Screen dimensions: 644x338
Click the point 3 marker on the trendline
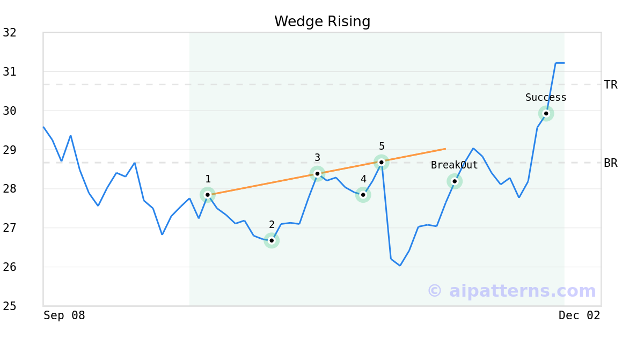(x=317, y=173)
